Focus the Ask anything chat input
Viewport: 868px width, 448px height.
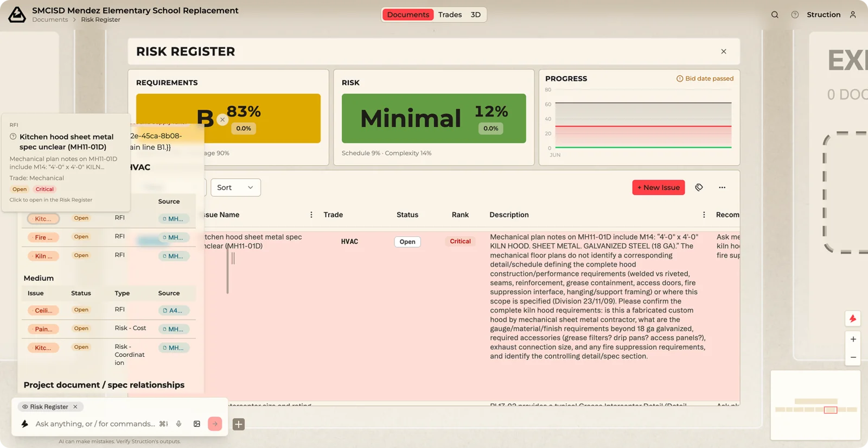(x=95, y=424)
